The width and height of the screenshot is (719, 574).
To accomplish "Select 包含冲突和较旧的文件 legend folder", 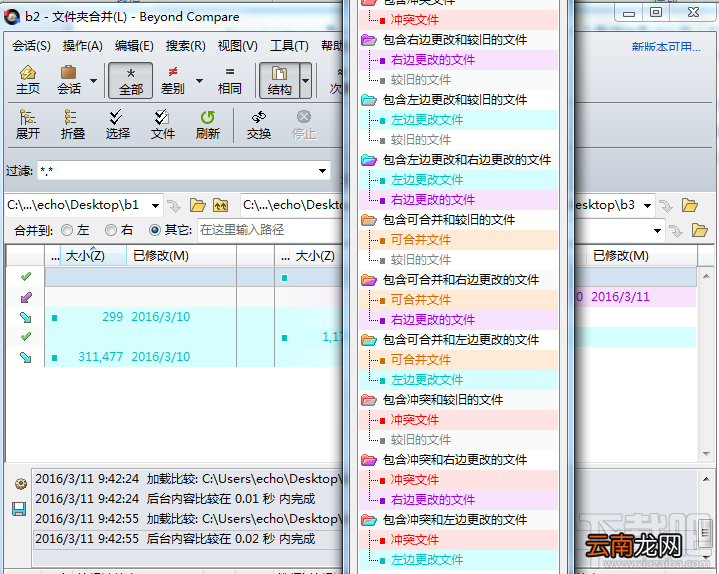I will [443, 400].
